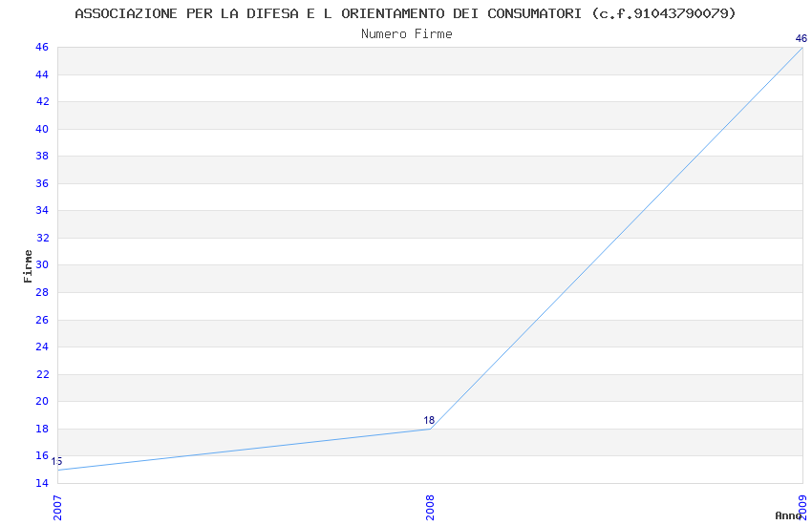Select the 'Numero Firme' subtitle
The image size is (812, 525).
pyautogui.click(x=407, y=34)
